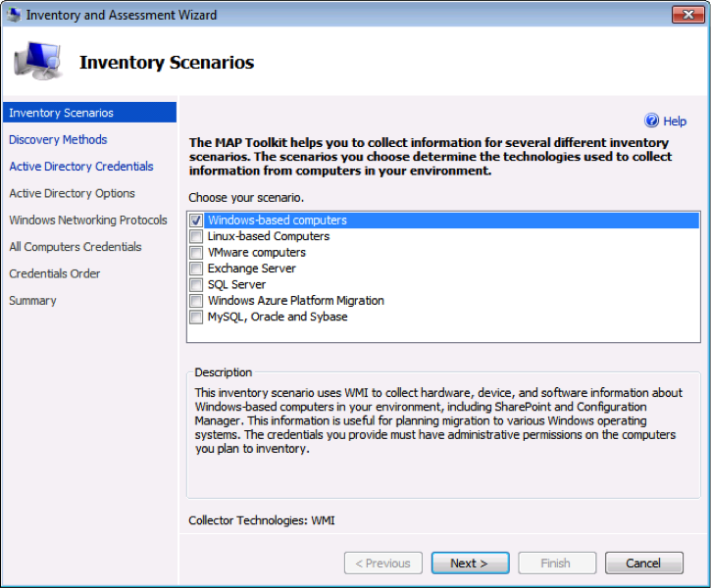Select the All Computers Credentials step
Screen dimensions: 711x588
(76, 246)
